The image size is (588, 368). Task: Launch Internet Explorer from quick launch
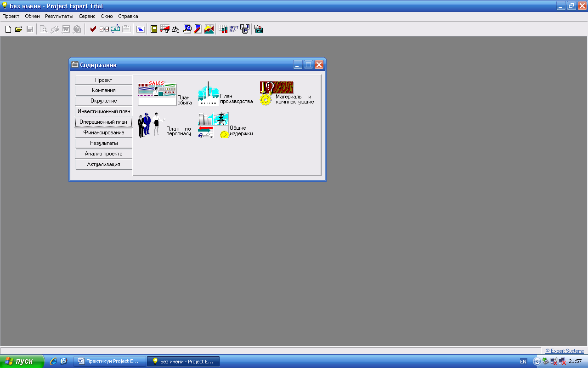[x=54, y=362]
